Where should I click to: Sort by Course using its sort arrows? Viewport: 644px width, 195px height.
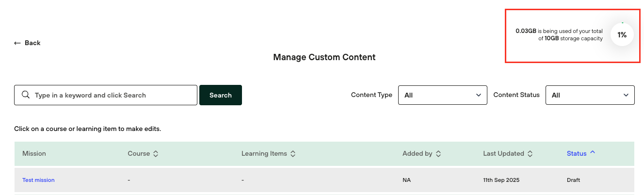tap(156, 154)
